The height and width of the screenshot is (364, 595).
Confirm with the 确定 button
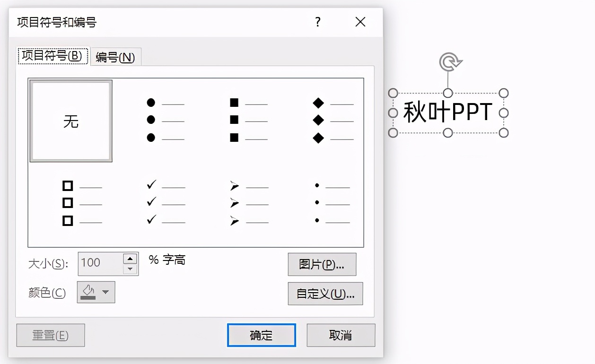click(x=261, y=335)
